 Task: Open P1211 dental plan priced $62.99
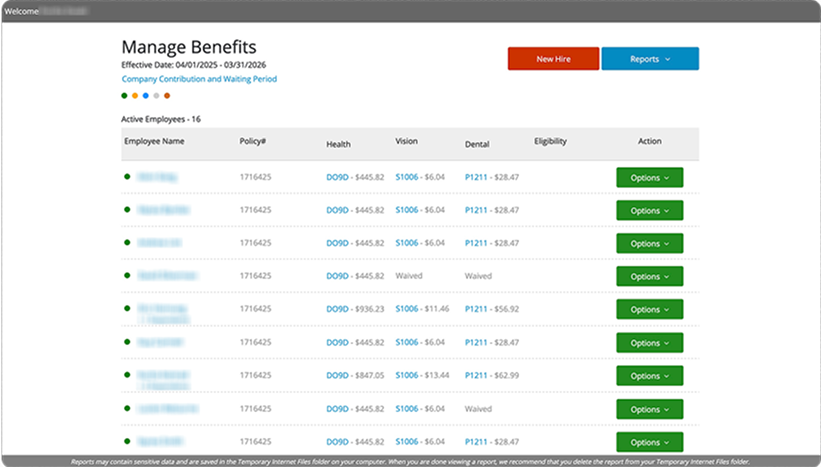[476, 376]
